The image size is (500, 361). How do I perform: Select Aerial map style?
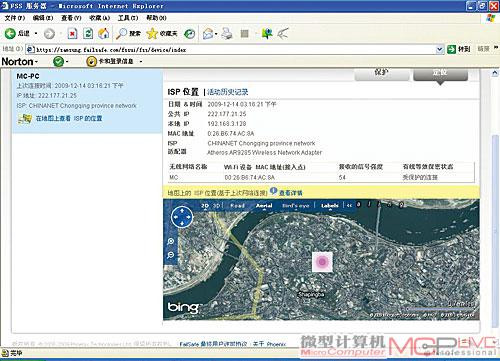[x=264, y=206]
